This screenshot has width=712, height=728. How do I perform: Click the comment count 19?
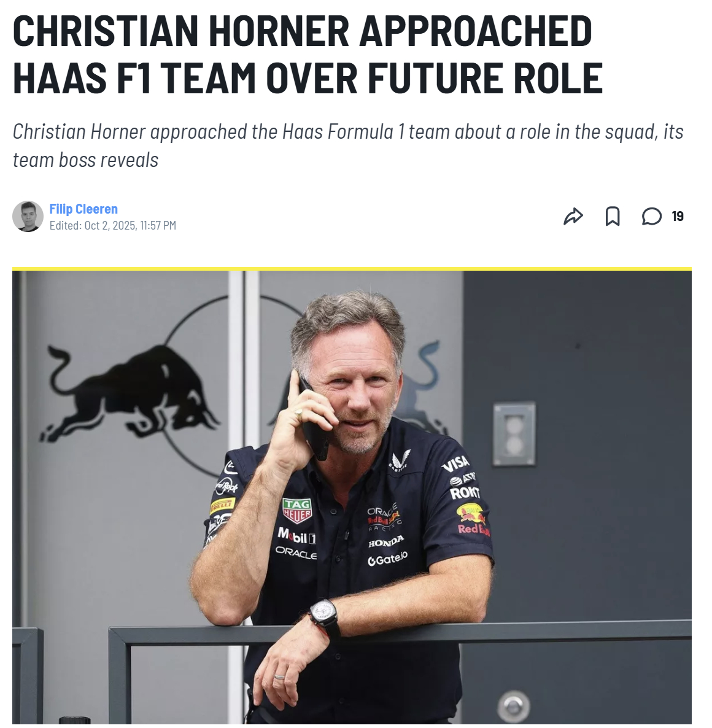(677, 216)
